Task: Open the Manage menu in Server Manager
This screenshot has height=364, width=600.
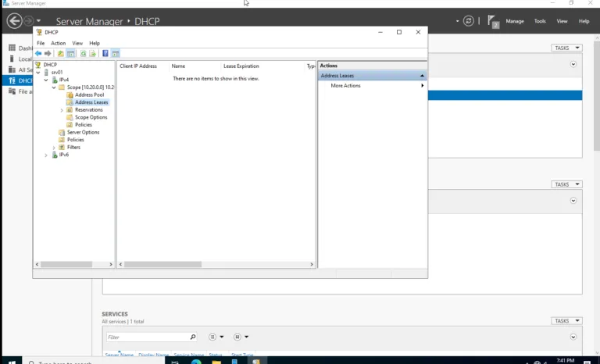Action: [515, 21]
